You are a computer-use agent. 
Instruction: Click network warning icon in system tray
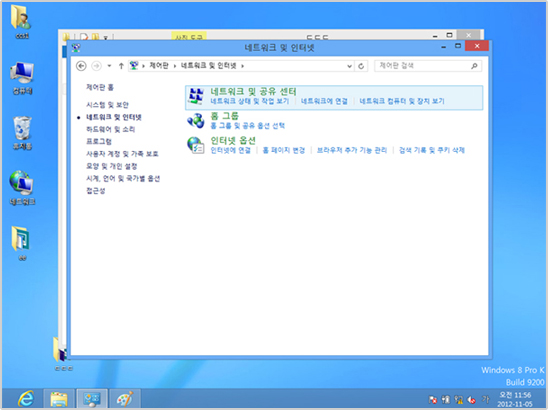pyautogui.click(x=459, y=399)
